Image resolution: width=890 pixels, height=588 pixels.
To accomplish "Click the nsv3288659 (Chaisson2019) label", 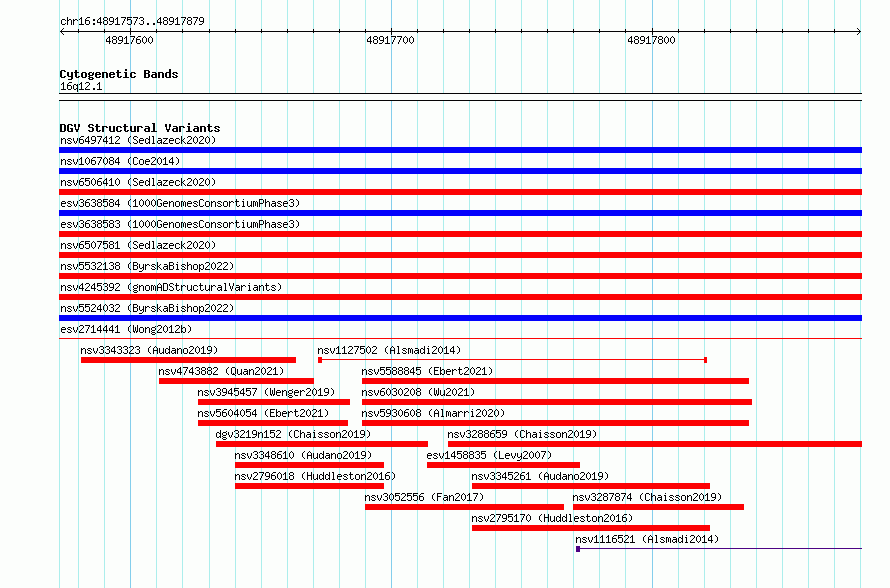I will pyautogui.click(x=522, y=434).
